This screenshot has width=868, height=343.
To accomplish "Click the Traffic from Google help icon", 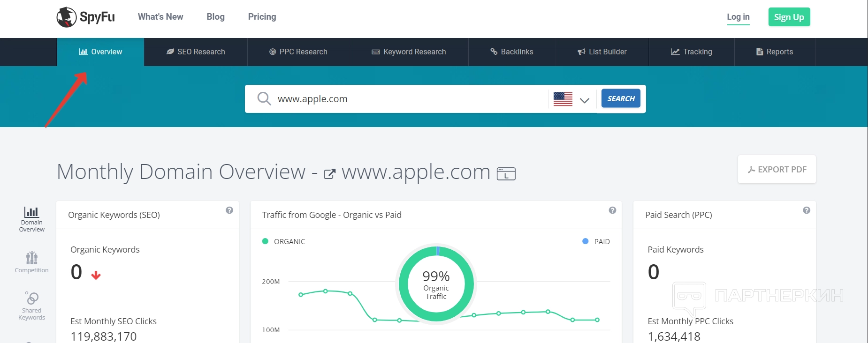I will (612, 210).
